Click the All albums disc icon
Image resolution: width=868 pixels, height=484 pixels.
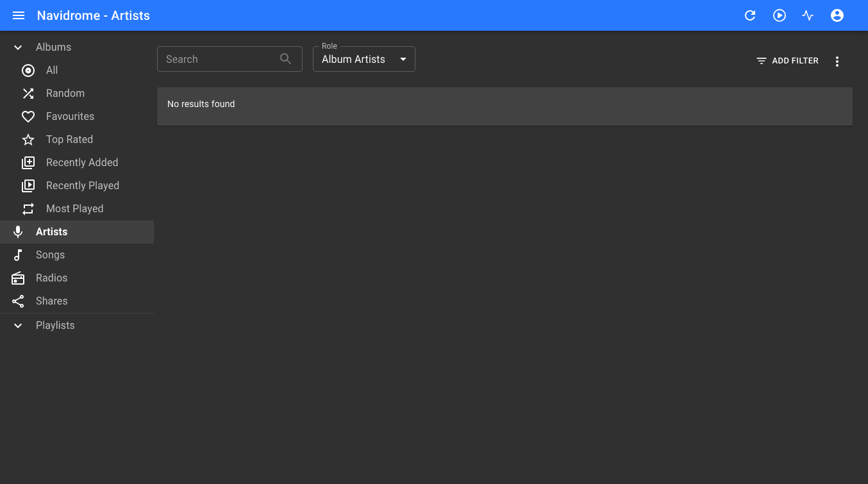pyautogui.click(x=28, y=71)
